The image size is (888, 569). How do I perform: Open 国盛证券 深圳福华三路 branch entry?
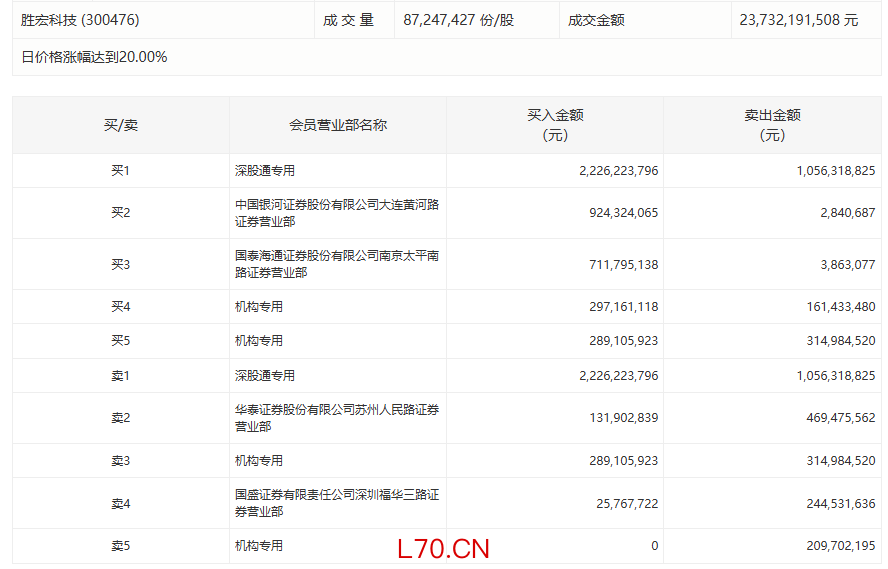coord(337,503)
